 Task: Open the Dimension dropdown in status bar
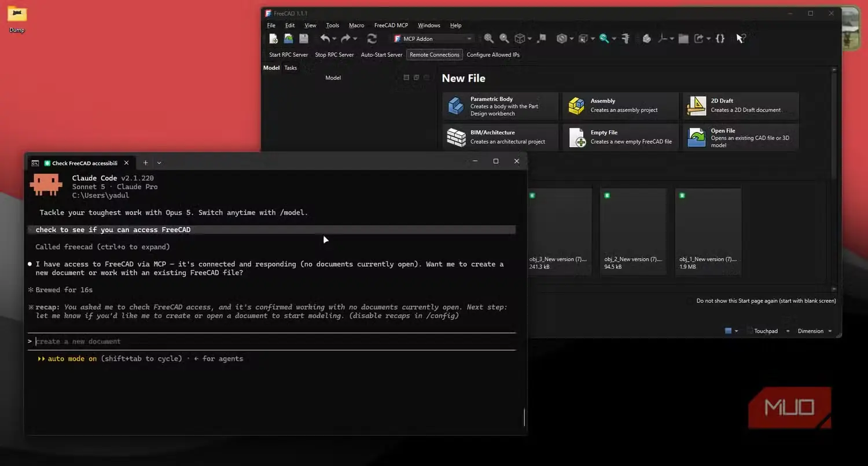tap(814, 331)
